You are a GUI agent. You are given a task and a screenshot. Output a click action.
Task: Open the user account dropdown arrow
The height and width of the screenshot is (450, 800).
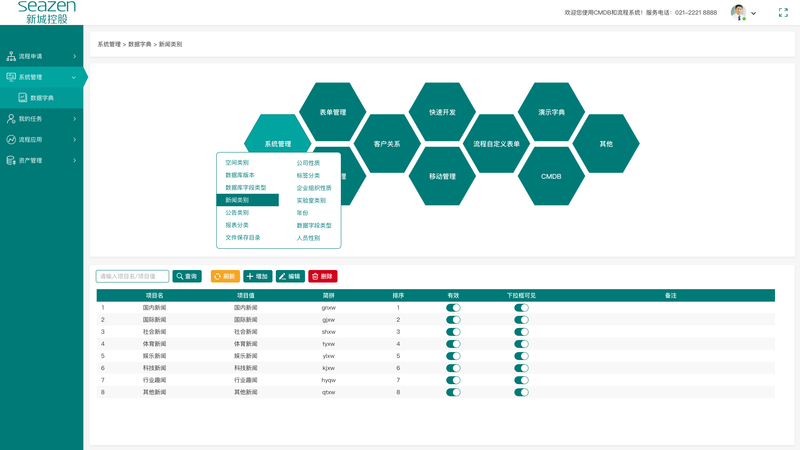point(754,13)
